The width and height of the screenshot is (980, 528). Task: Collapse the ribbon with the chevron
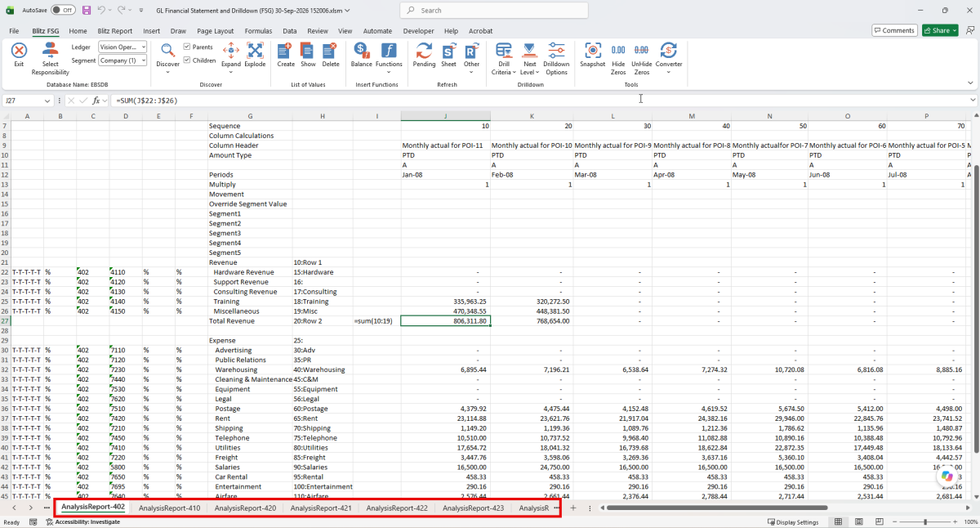(x=971, y=83)
